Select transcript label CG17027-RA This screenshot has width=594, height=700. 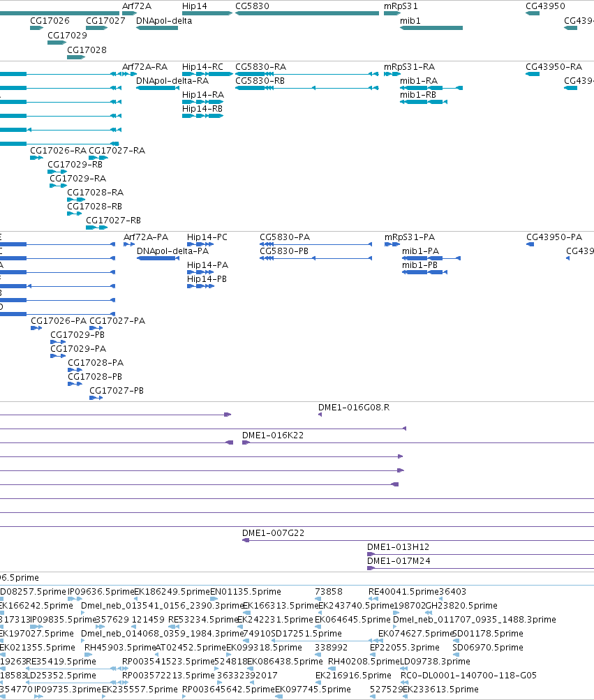[117, 151]
